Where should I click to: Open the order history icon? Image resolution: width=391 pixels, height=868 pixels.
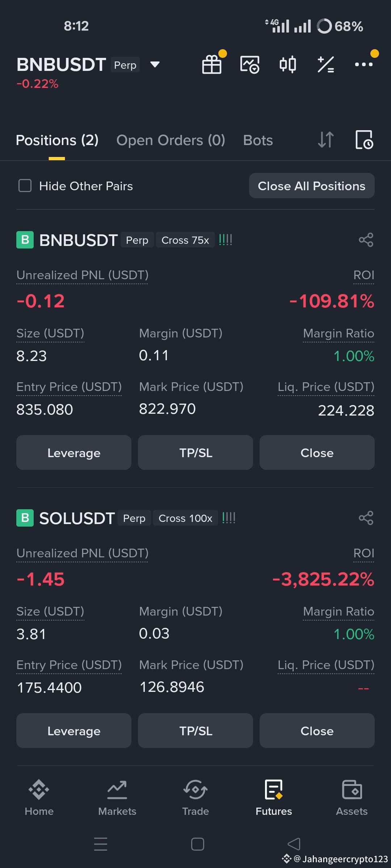[x=364, y=140]
